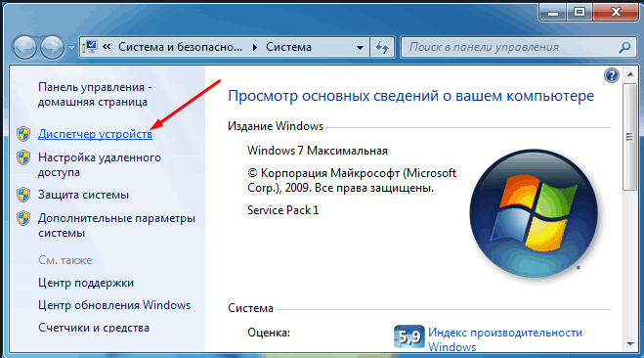The height and width of the screenshot is (358, 644).
Task: Click the 5,9 performance score badge
Action: coord(409,336)
